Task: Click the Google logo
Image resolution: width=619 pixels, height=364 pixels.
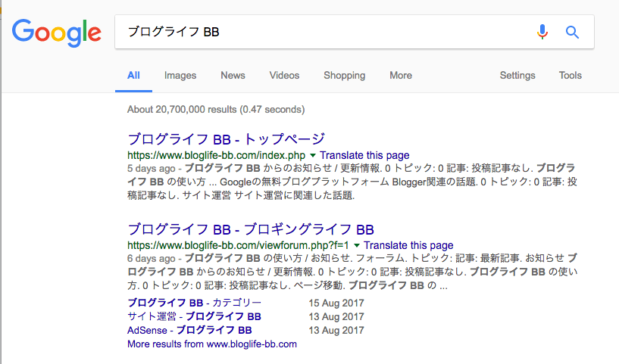Action: pos(57,33)
